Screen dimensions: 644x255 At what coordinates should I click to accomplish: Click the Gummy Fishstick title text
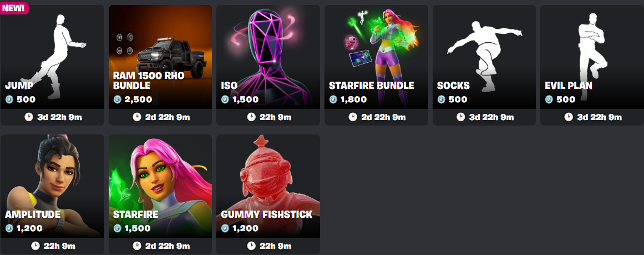(267, 214)
